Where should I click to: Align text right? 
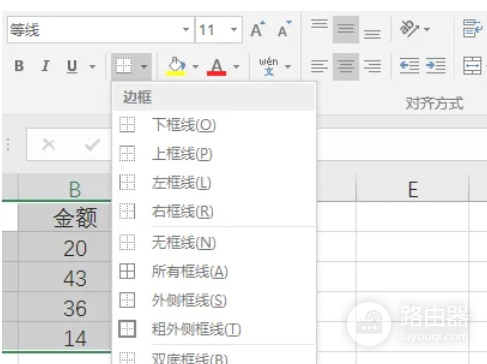point(372,66)
